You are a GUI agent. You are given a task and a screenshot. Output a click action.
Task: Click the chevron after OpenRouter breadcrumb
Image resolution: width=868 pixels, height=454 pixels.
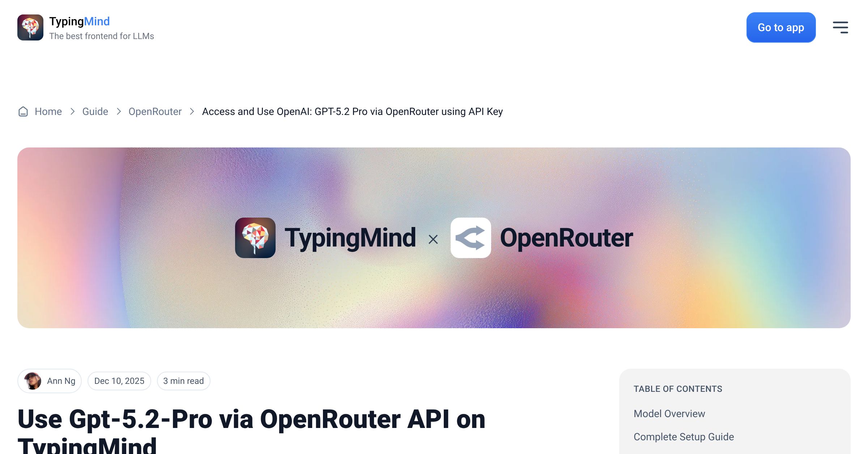[192, 112]
